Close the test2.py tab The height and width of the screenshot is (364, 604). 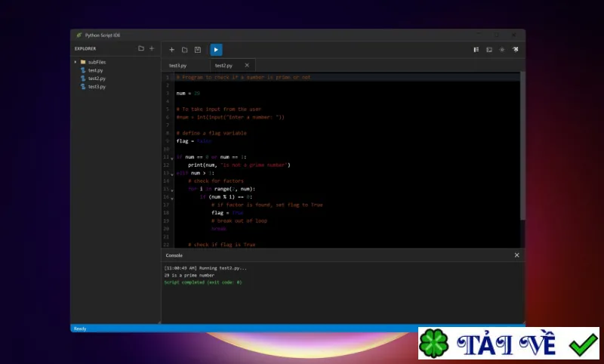247,65
